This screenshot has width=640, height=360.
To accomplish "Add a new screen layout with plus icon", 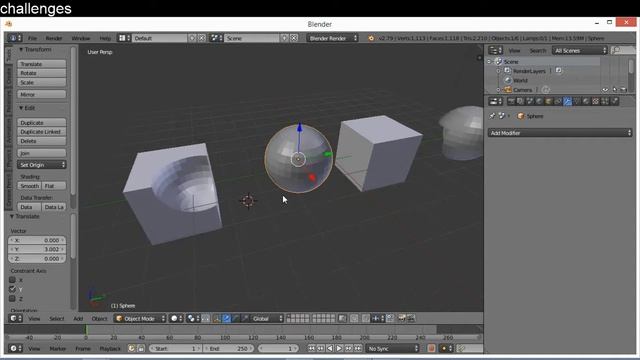I will point(192,38).
